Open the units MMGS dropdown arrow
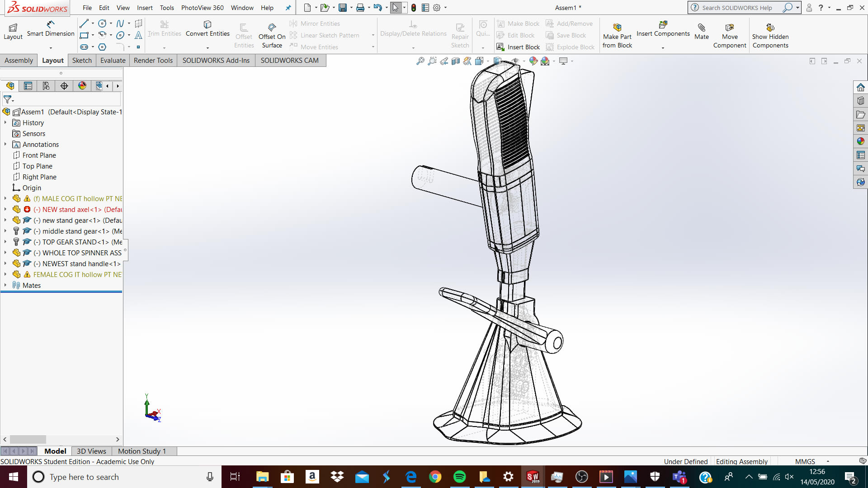This screenshot has width=868, height=488. click(828, 461)
